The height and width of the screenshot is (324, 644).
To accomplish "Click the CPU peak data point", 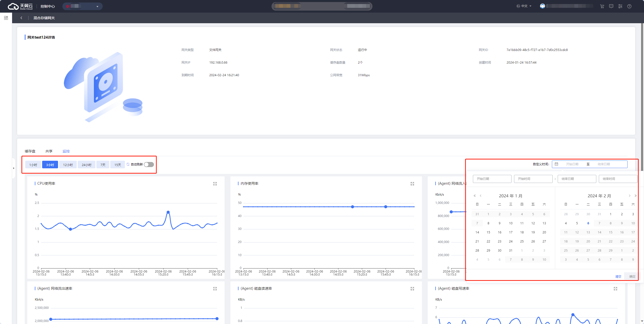I will coord(168,212).
